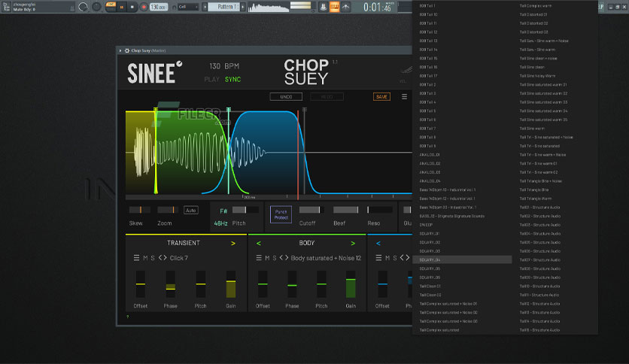Click the plugin window menu arrow
Screen dimensions: 629x364
pyautogui.click(x=120, y=50)
